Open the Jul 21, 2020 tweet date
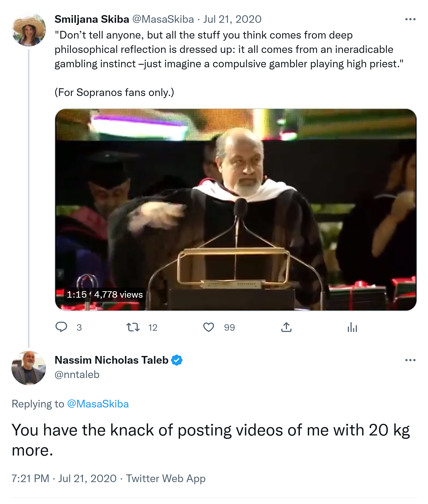 tap(232, 19)
